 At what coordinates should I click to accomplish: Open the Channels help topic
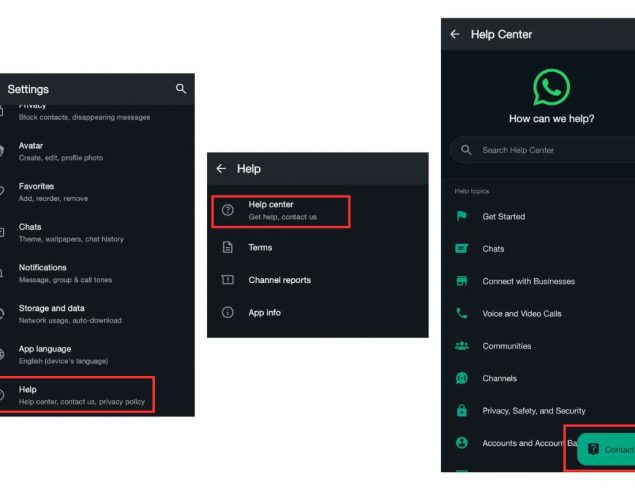[x=538, y=378]
